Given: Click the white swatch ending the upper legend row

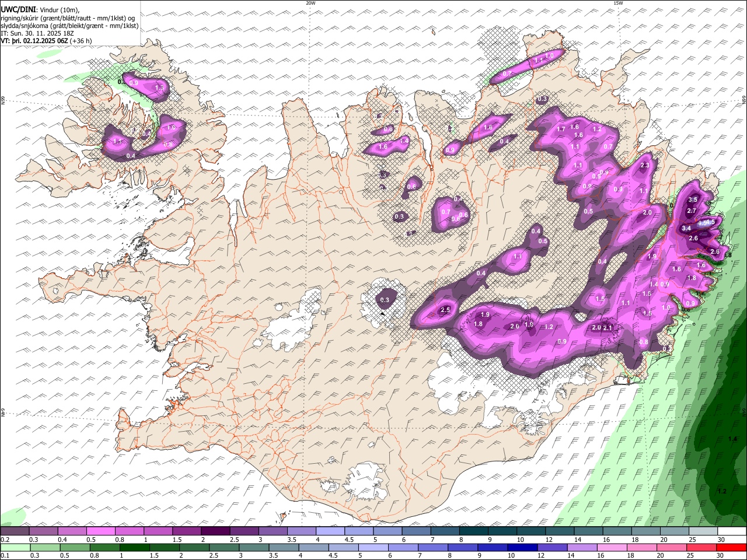Looking at the screenshot, I should (x=732, y=531).
